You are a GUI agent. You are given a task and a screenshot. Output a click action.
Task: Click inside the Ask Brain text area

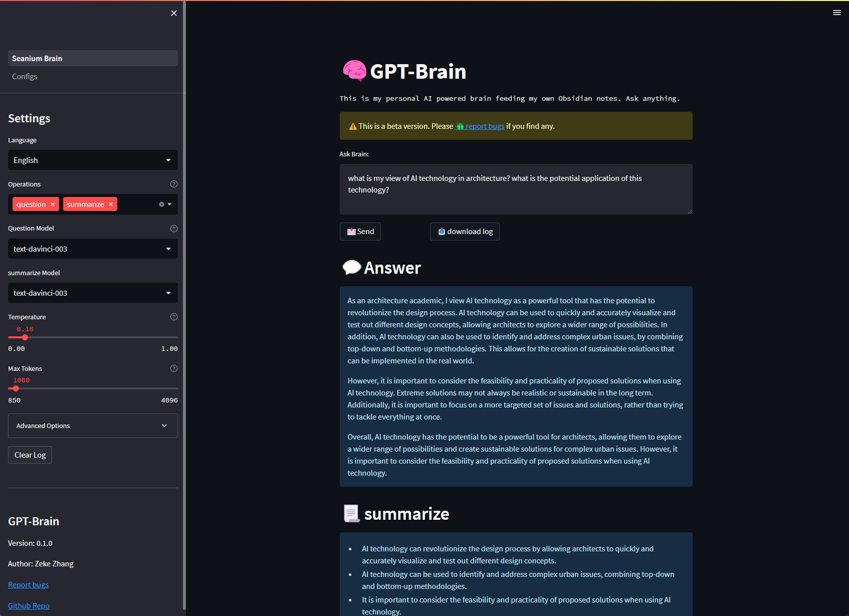[x=516, y=189]
